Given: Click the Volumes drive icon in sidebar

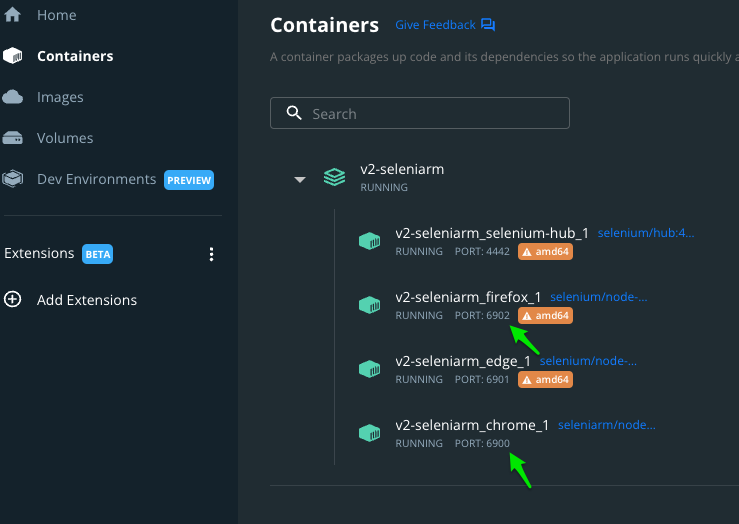Looking at the screenshot, I should click(x=12, y=138).
